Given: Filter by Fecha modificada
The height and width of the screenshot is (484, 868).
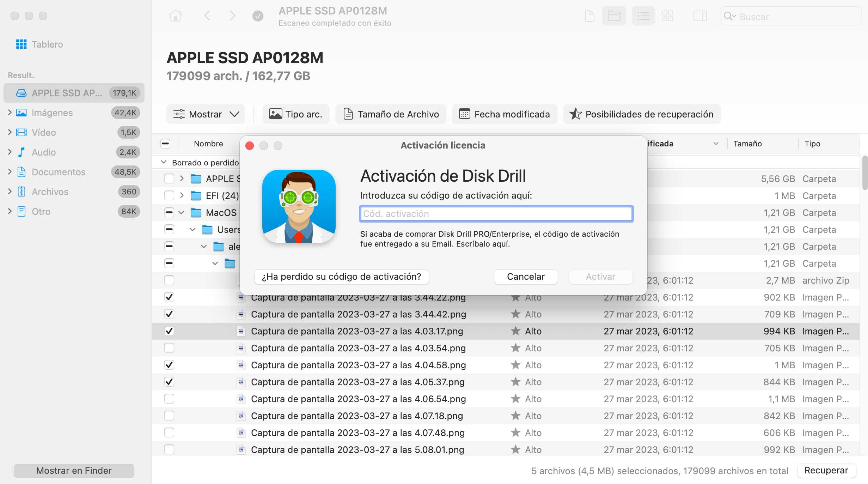Looking at the screenshot, I should click(505, 114).
